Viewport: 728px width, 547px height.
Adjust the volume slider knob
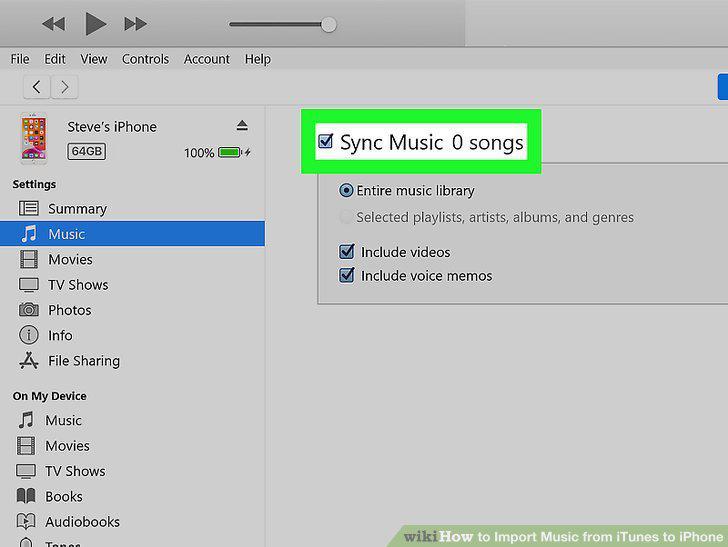[x=329, y=25]
